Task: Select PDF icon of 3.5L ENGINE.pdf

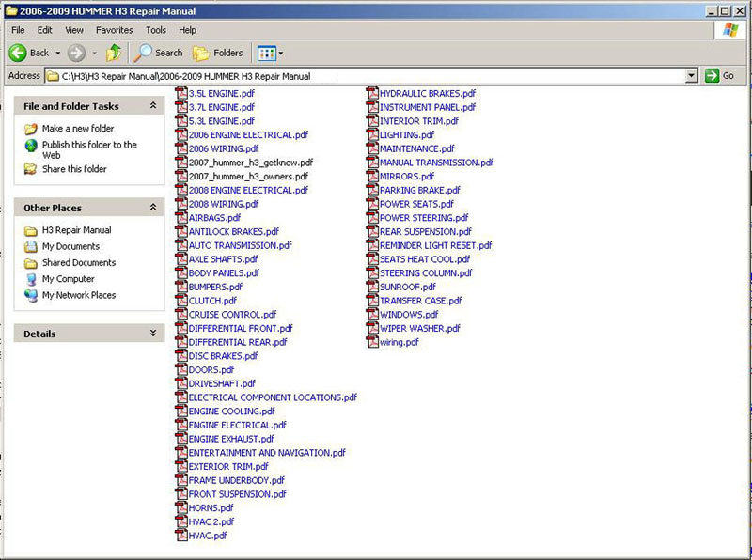Action: coord(181,93)
